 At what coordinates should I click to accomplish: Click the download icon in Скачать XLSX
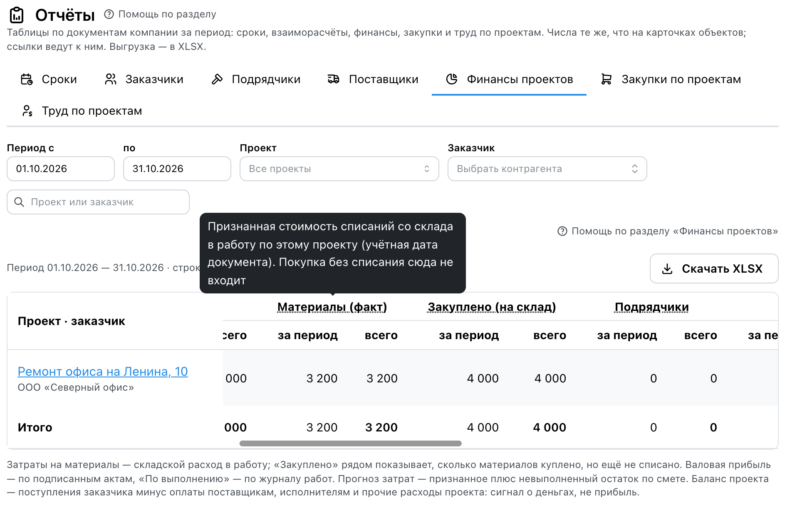coord(667,269)
